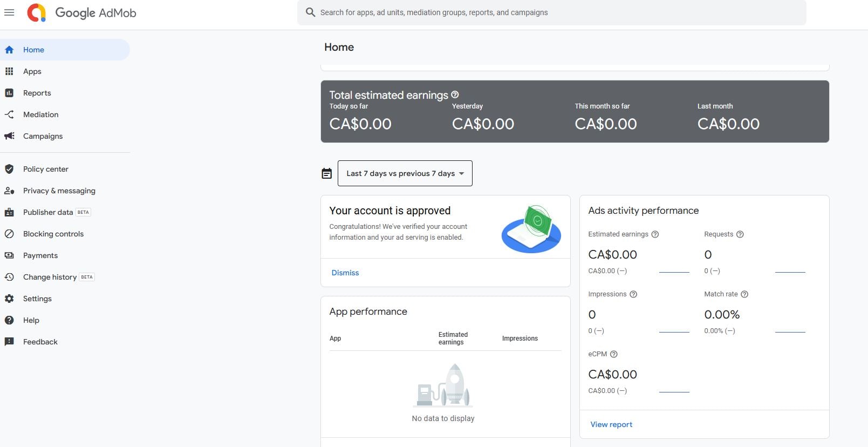Click the Campaigns megaphone icon
Viewport: 868px width, 447px height.
[x=9, y=136]
